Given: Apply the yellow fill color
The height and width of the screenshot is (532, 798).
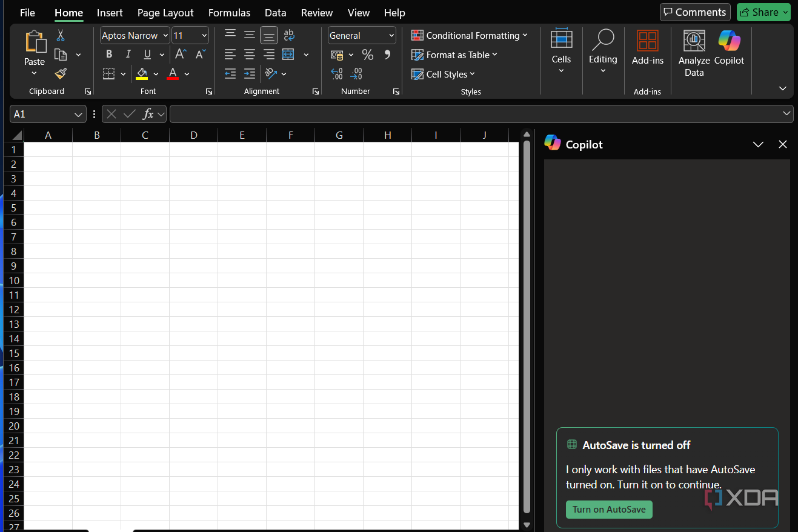Looking at the screenshot, I should tap(142, 74).
